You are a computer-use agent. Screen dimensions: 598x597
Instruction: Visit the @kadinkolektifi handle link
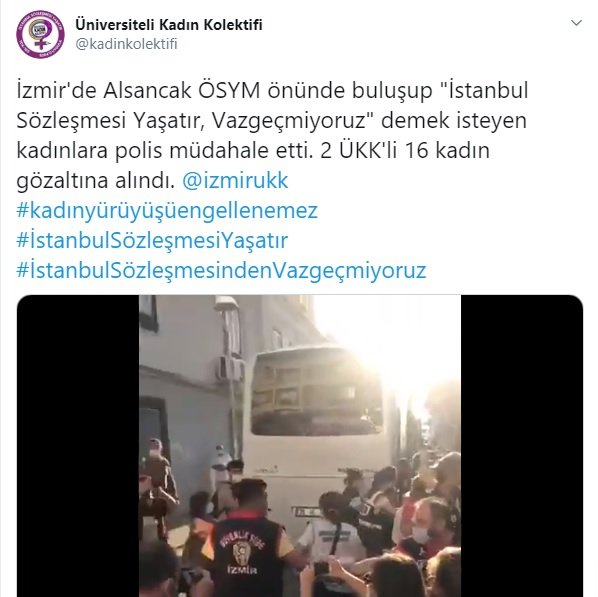point(126,44)
